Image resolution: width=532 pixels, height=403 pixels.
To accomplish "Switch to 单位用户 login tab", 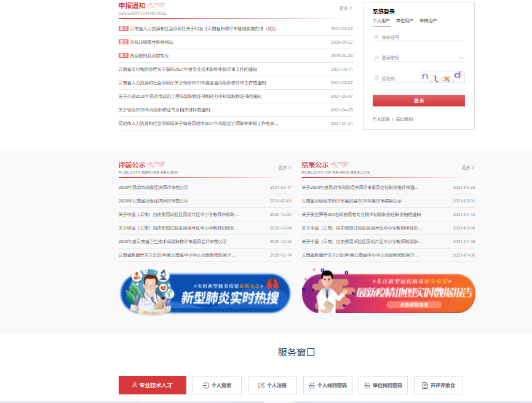I will click(405, 21).
